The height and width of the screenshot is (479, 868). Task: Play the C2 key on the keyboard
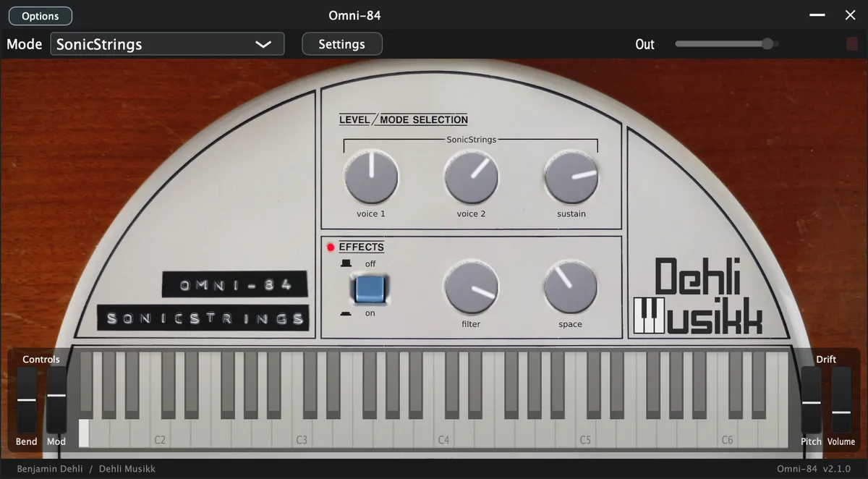pyautogui.click(x=160, y=433)
